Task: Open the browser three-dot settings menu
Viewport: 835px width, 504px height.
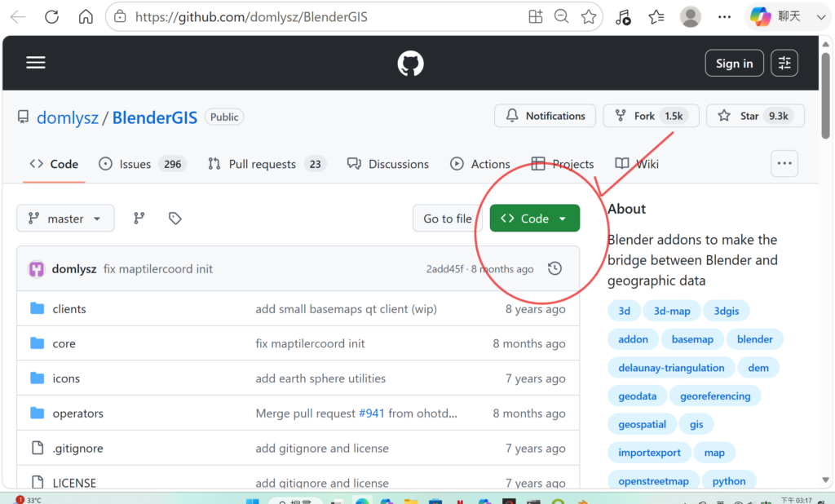Action: (x=724, y=17)
